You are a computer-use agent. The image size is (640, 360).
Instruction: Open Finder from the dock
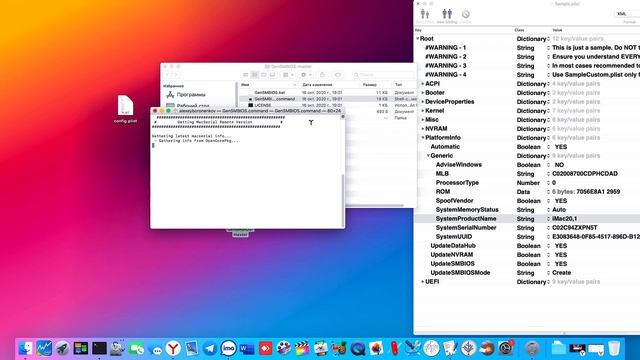25,348
